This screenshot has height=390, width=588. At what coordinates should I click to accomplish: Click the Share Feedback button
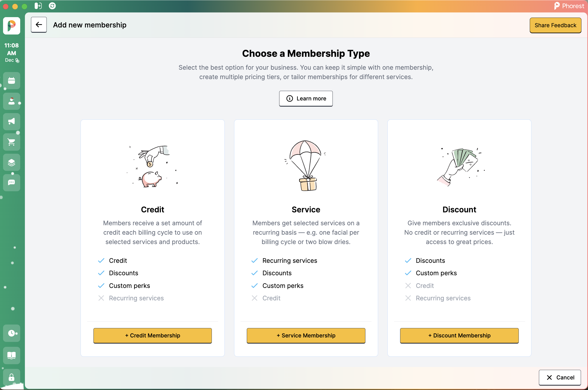click(x=555, y=25)
